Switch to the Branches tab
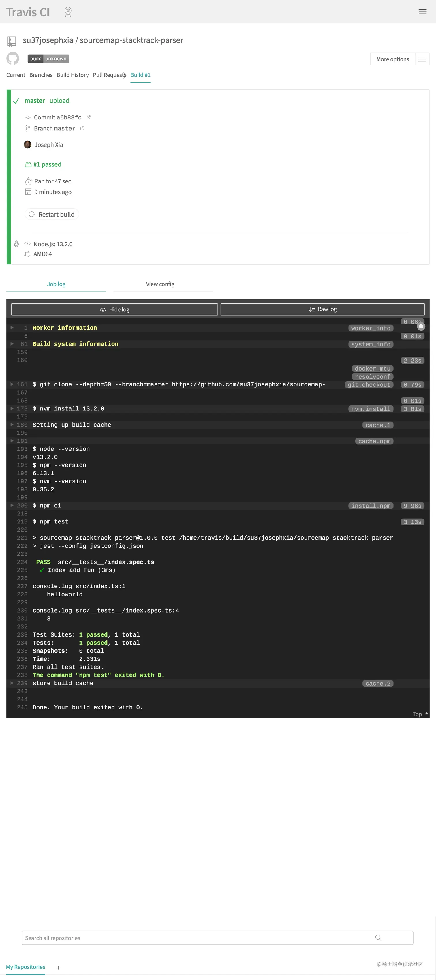436x980 pixels. [x=41, y=75]
